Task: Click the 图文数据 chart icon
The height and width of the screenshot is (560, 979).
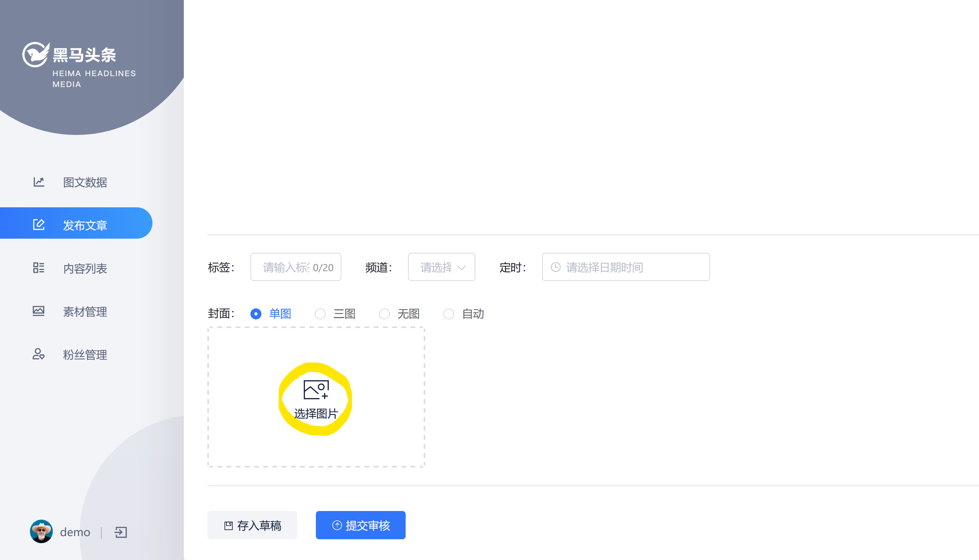Action: [39, 182]
